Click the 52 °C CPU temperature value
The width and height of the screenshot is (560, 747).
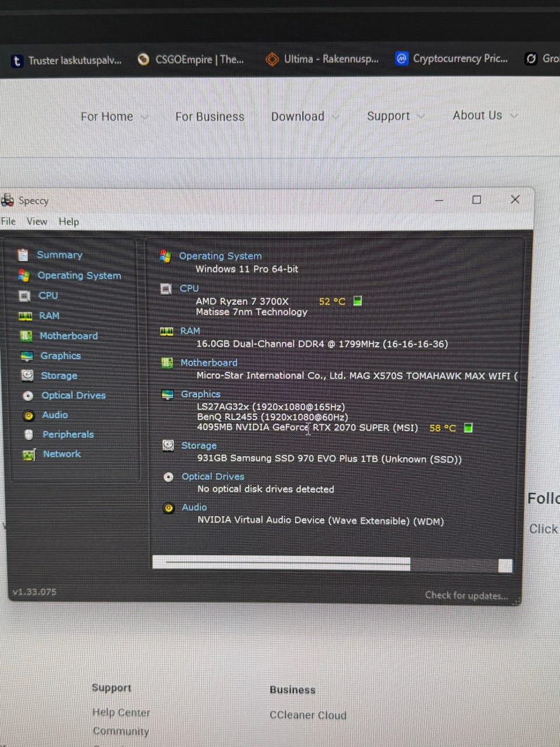click(x=332, y=302)
